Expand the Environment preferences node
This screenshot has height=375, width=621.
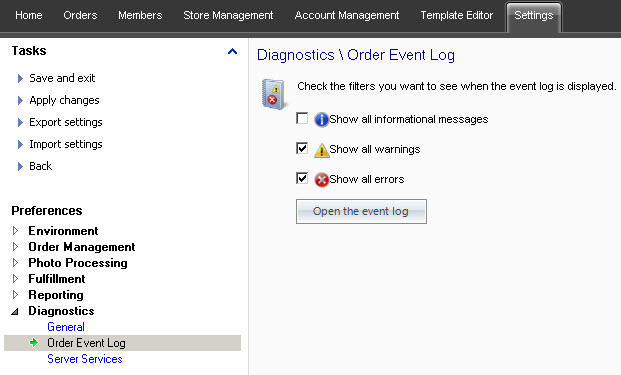pyautogui.click(x=15, y=230)
